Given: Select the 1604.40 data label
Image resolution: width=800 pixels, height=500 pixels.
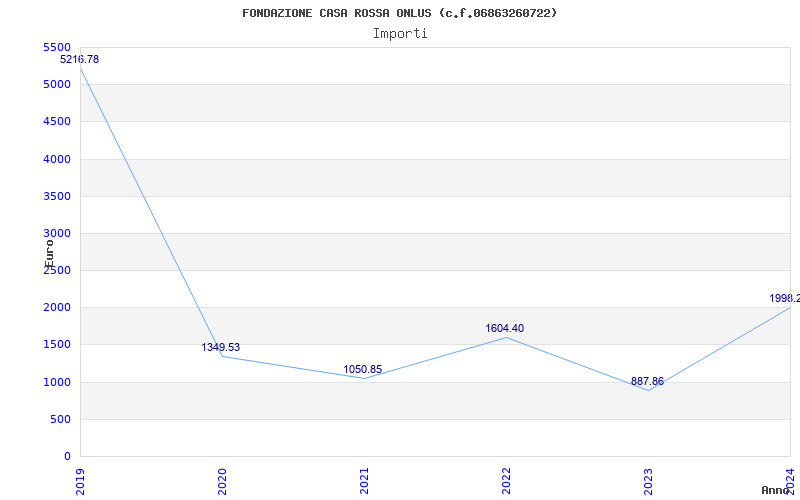Looking at the screenshot, I should point(505,329).
